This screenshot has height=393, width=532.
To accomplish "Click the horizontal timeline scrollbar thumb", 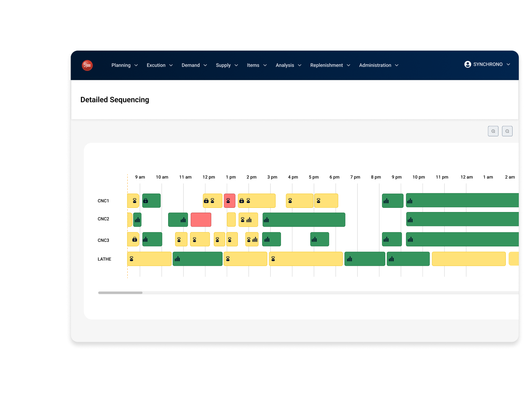I will (120, 293).
